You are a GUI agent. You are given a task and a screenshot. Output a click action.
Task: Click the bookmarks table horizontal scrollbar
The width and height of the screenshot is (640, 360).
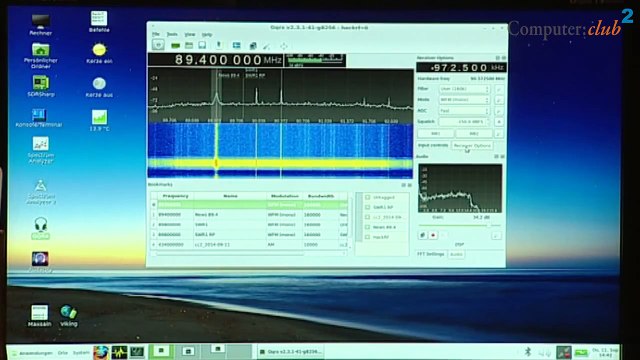click(249, 254)
